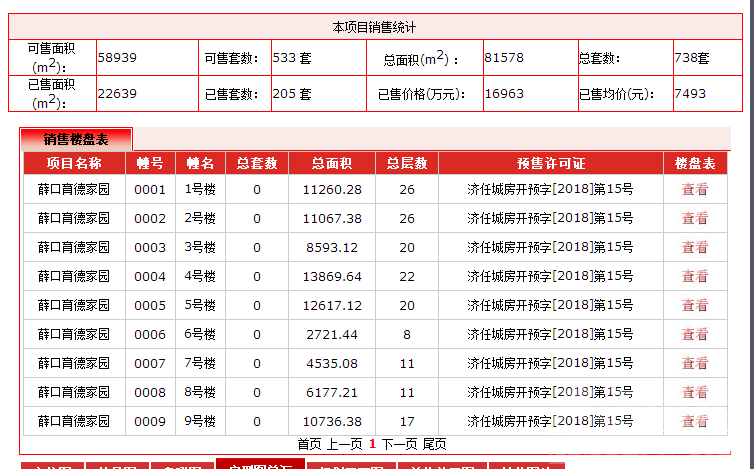Viewport: 754px width, 469px height.
Task: Select building number cell 0003
Action: [x=150, y=247]
